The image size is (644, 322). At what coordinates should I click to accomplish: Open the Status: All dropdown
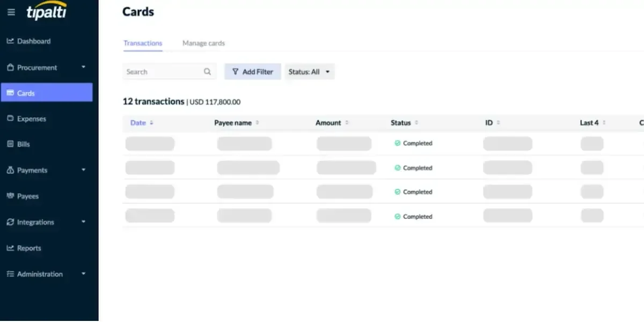click(309, 71)
